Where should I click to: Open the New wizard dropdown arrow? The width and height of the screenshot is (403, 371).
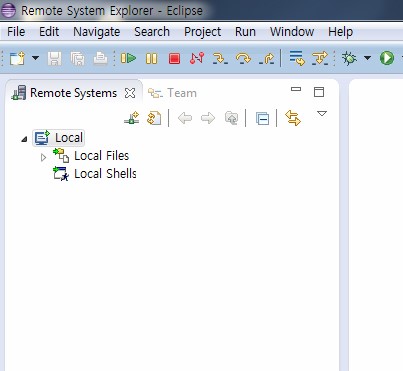tap(35, 58)
